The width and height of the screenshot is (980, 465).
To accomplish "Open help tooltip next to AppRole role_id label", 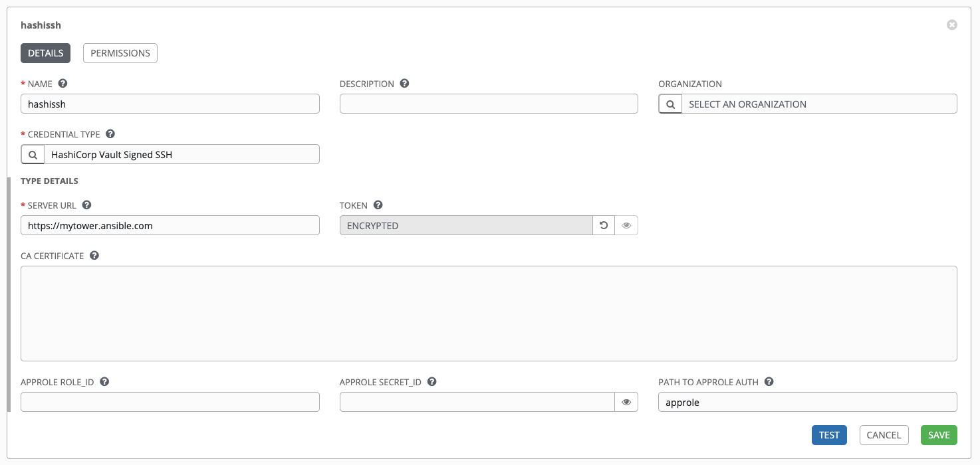I will [104, 382].
